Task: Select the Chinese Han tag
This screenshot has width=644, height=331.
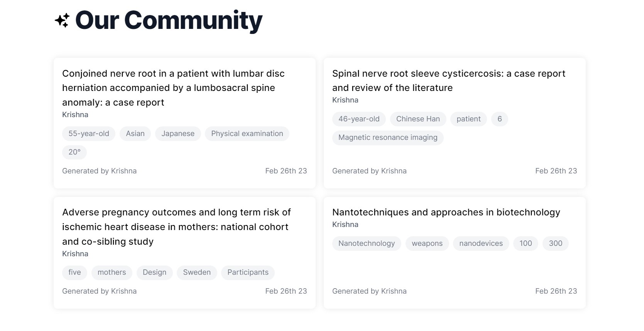Action: (418, 119)
